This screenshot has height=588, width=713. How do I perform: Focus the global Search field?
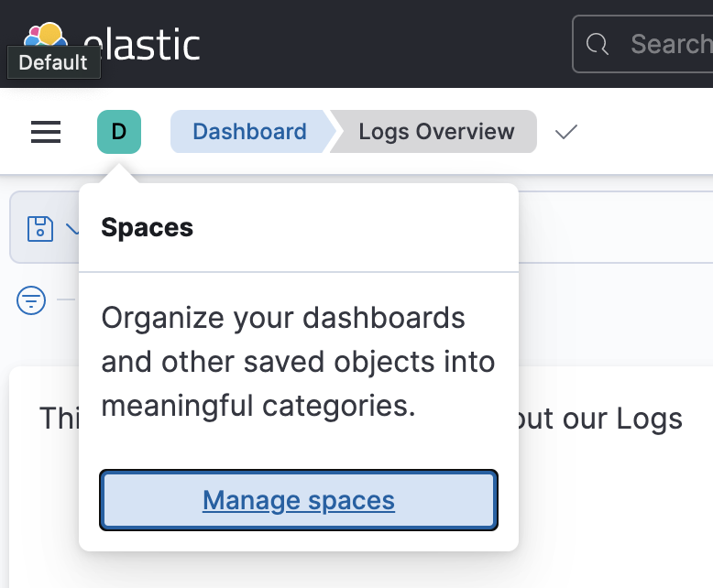(642, 44)
